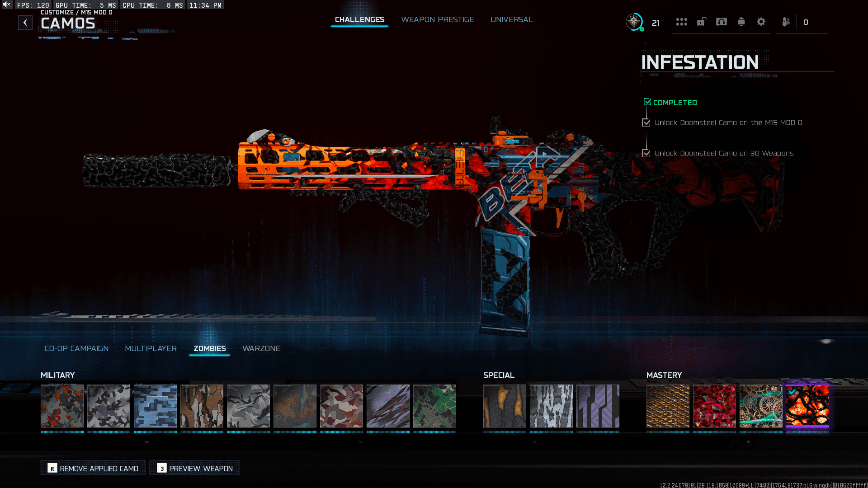Screen dimensions: 868x488
Task: Open the friends party icon
Action: point(786,22)
